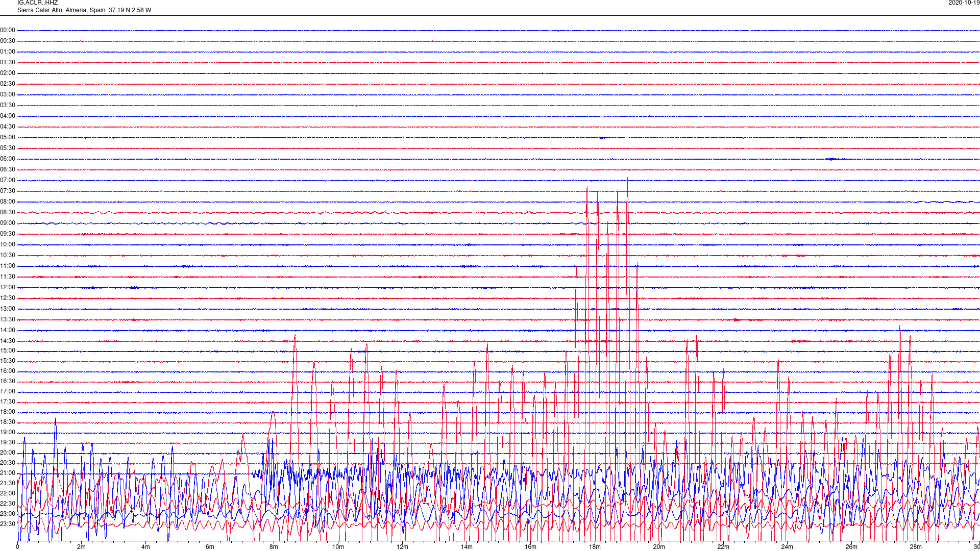Select the 14:00 time row label
Image resolution: width=980 pixels, height=551 pixels.
(x=8, y=330)
